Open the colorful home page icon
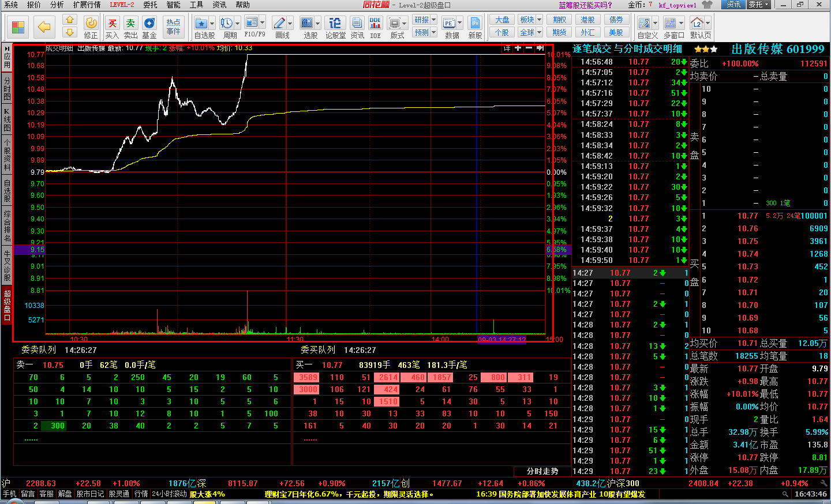 18,27
